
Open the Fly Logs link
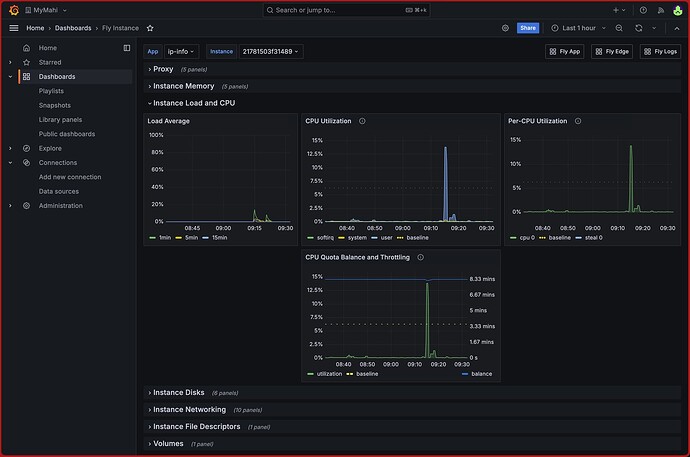pos(660,51)
